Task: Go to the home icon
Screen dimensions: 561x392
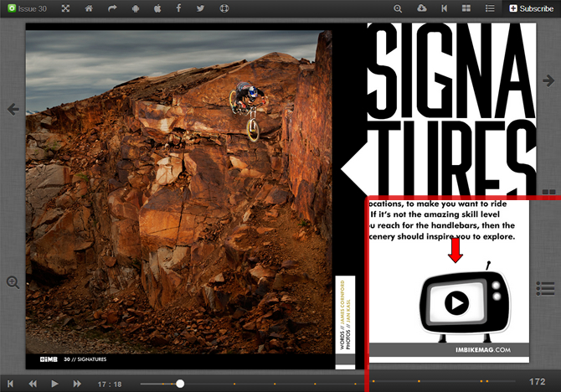Action: point(89,8)
